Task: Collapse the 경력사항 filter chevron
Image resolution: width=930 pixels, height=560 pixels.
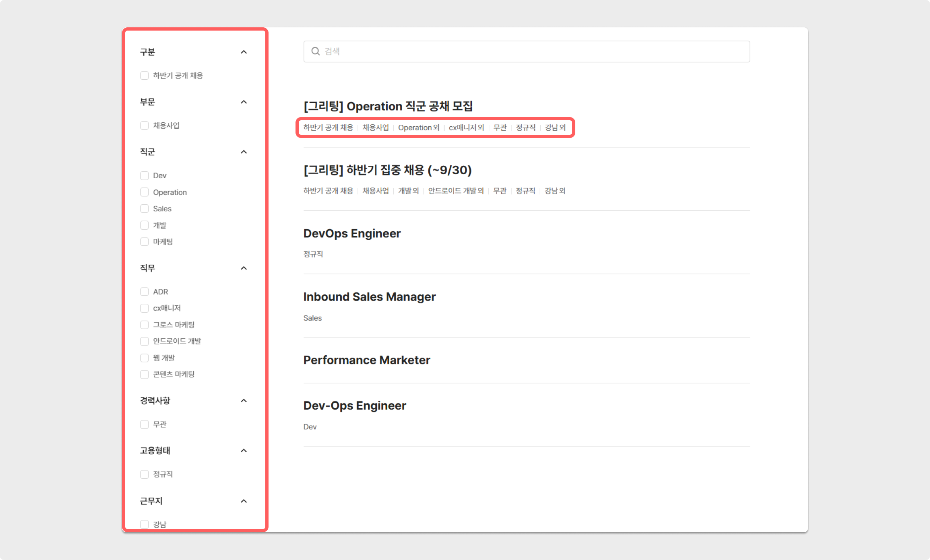Action: tap(244, 401)
